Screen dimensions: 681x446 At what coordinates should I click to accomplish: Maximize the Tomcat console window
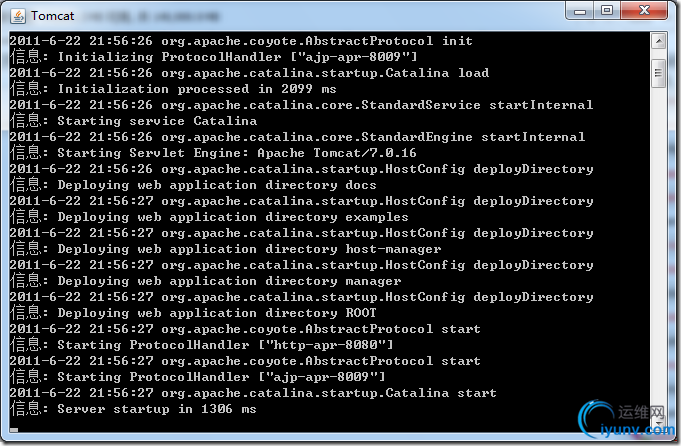(607, 11)
